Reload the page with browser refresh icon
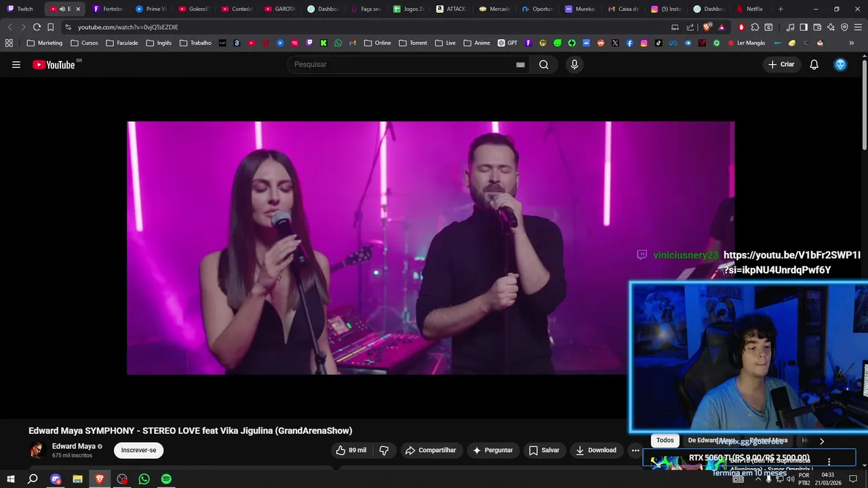This screenshot has width=868, height=488. 37,27
